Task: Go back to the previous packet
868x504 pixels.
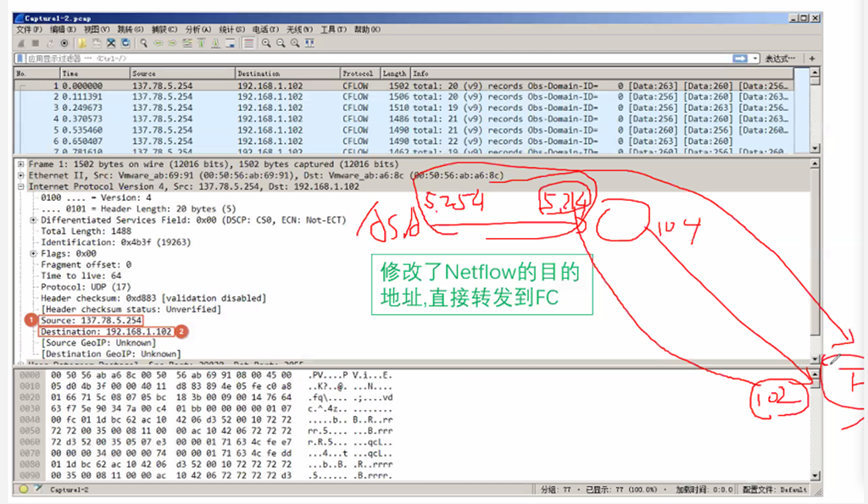Action: point(159,43)
